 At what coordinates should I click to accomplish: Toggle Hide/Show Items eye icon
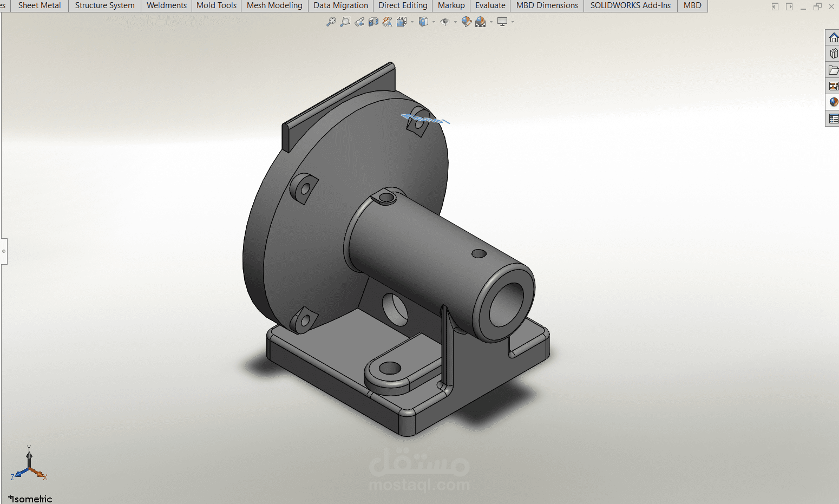click(445, 22)
